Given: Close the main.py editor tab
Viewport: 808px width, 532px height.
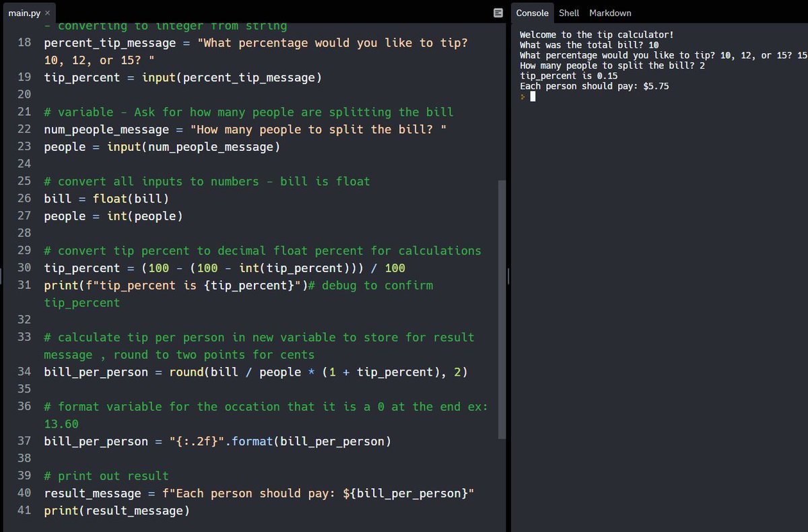Looking at the screenshot, I should pyautogui.click(x=47, y=13).
